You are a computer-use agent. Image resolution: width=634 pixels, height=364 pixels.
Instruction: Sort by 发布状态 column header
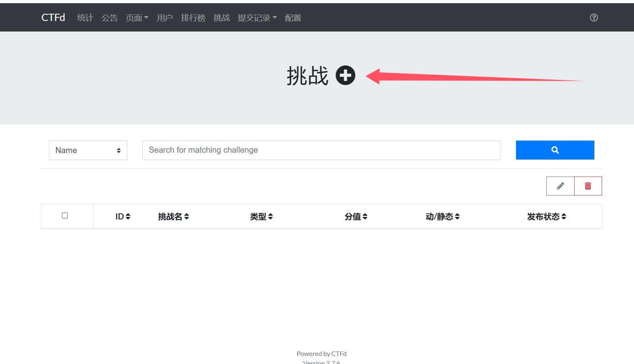pos(546,217)
